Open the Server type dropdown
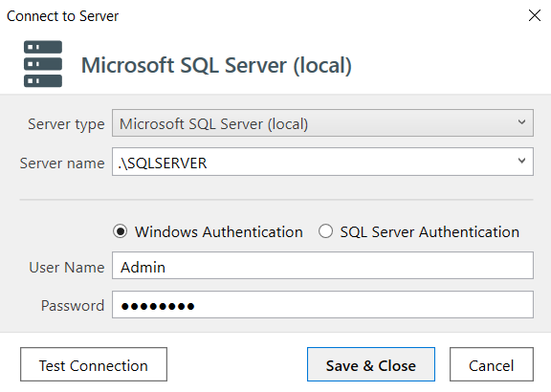This screenshot has height=392, width=551. tap(322, 123)
